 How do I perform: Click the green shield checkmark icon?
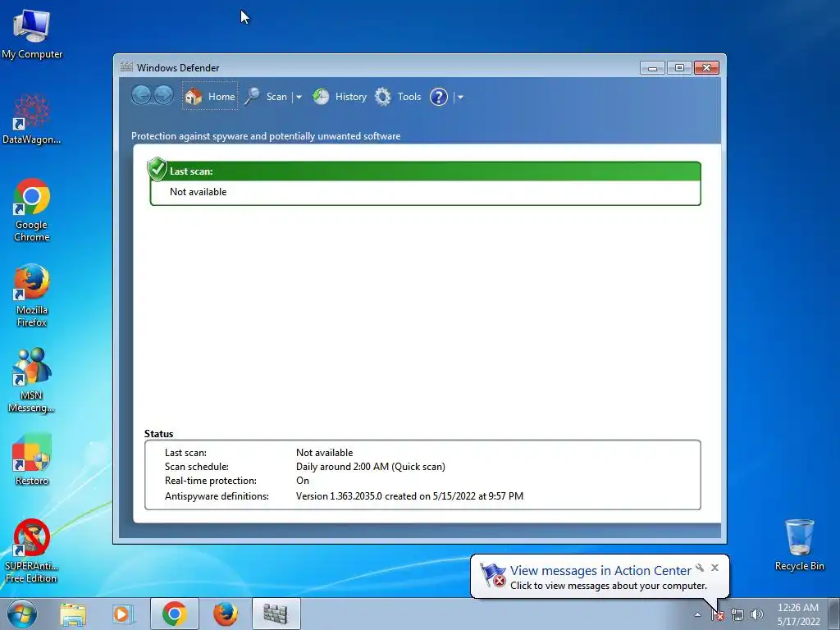point(157,169)
